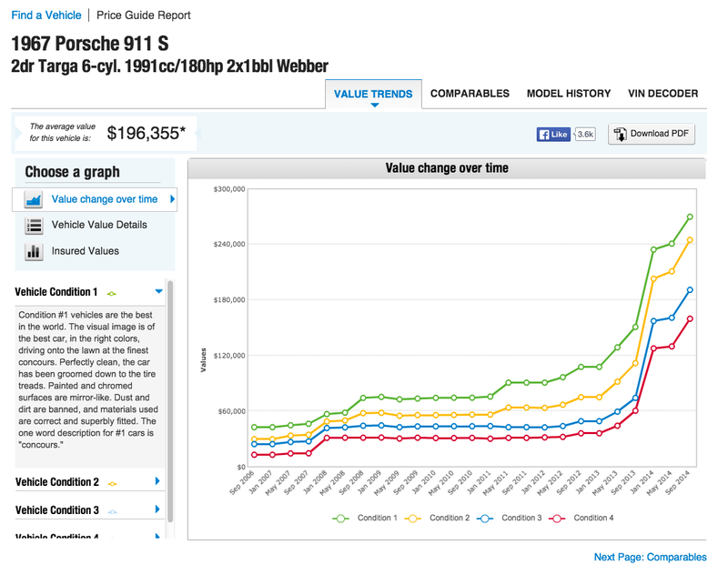Click the Find a Vehicle link
Viewport: 728px width, 575px height.
pyautogui.click(x=46, y=15)
